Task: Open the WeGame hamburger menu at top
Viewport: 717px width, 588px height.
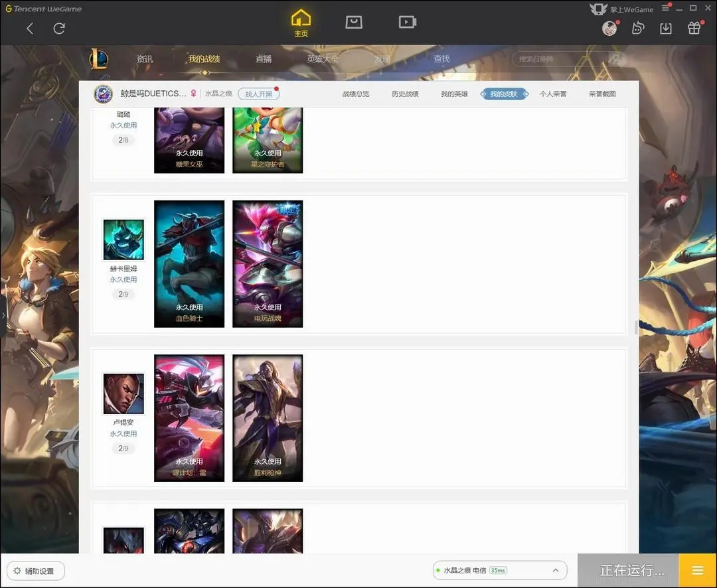Action: (665, 8)
